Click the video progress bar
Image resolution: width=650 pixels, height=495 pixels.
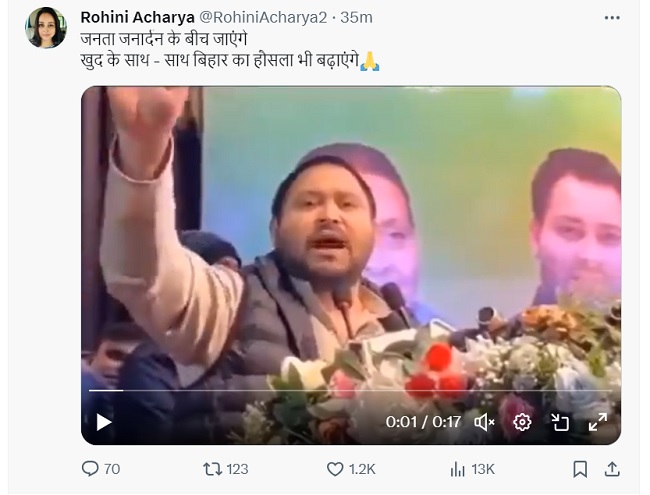tap(350, 391)
